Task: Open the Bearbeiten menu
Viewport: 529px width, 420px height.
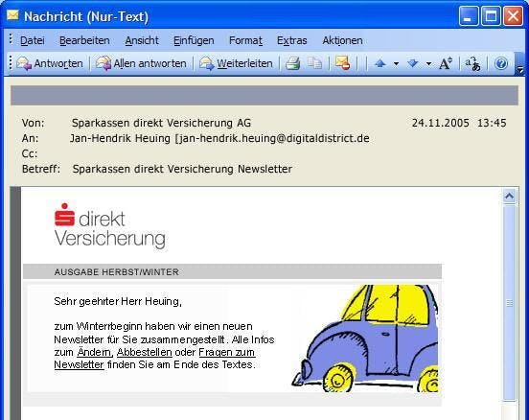Action: pos(84,40)
